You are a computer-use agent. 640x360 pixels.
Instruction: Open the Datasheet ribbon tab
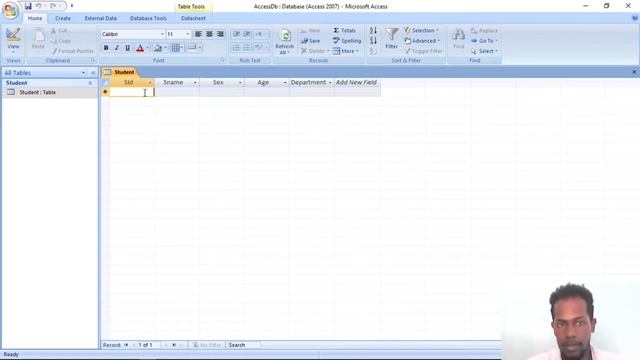193,18
